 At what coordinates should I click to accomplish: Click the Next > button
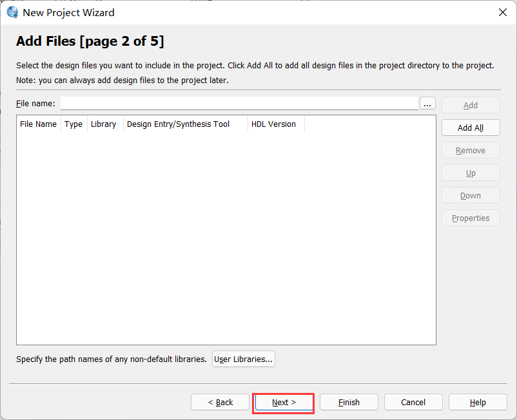[x=283, y=402]
